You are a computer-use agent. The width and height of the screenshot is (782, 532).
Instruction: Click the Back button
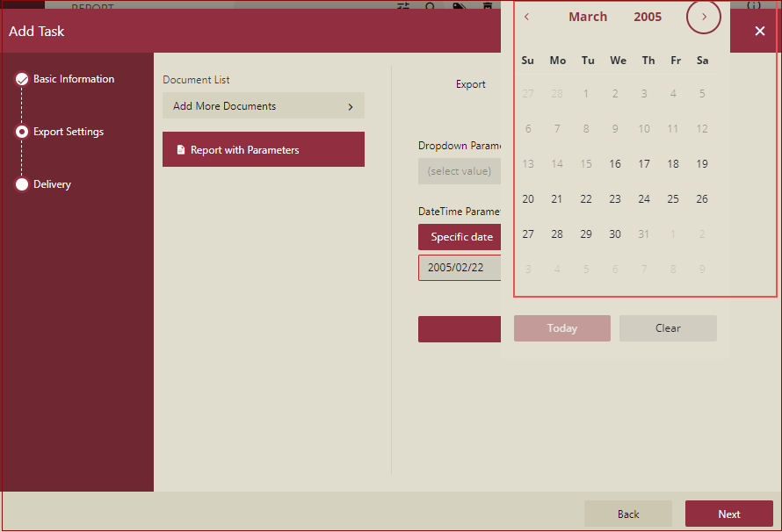pyautogui.click(x=628, y=514)
